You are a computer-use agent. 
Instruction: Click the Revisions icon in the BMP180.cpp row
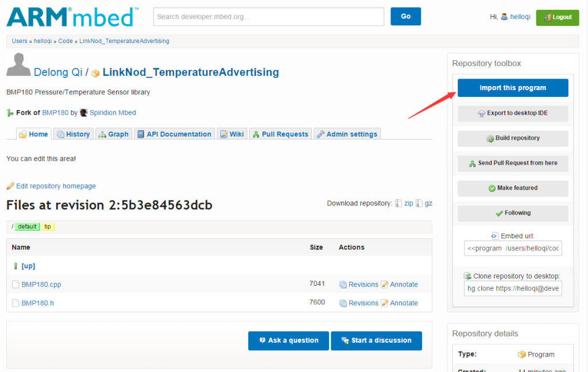coord(343,285)
